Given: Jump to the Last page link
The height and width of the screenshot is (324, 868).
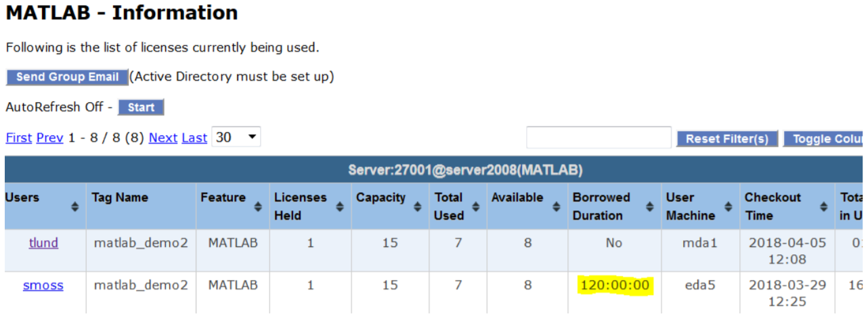Looking at the screenshot, I should (194, 138).
